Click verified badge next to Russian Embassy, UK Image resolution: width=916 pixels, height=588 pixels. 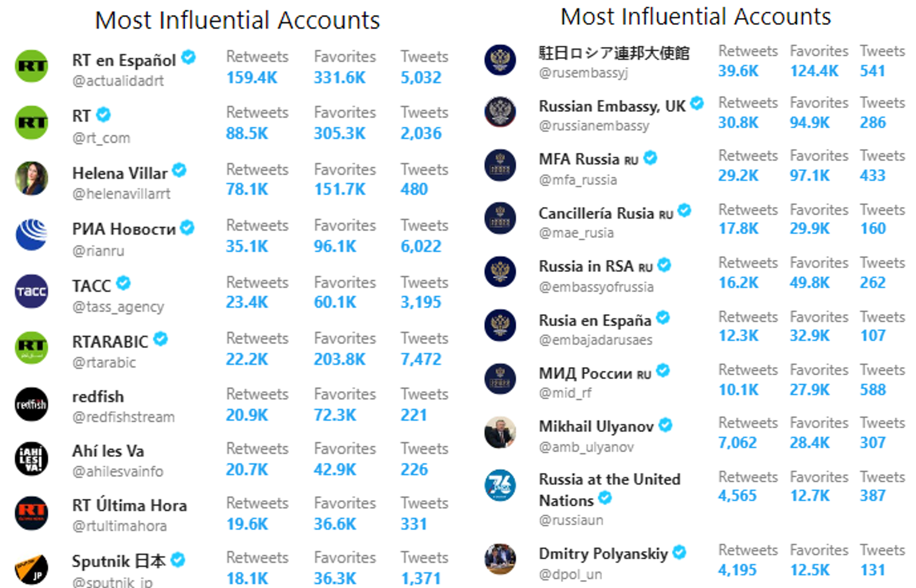[x=697, y=103]
